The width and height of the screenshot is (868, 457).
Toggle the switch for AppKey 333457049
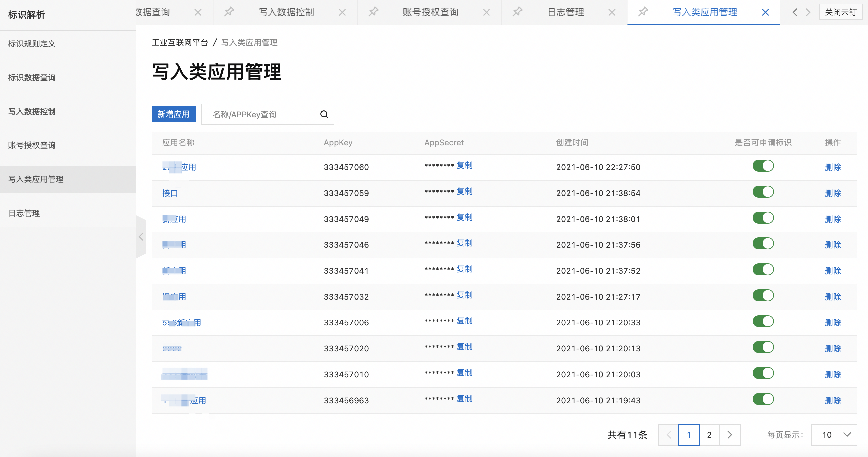tap(763, 218)
